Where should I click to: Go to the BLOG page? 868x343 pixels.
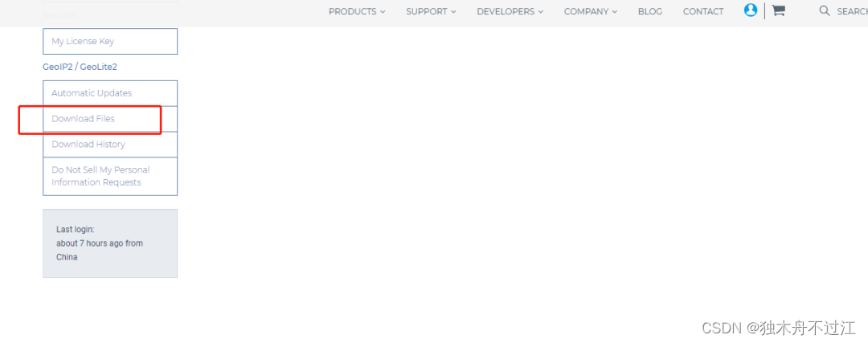click(649, 11)
